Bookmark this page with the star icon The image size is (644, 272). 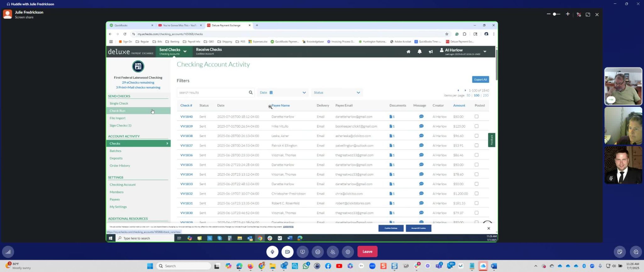[447, 34]
